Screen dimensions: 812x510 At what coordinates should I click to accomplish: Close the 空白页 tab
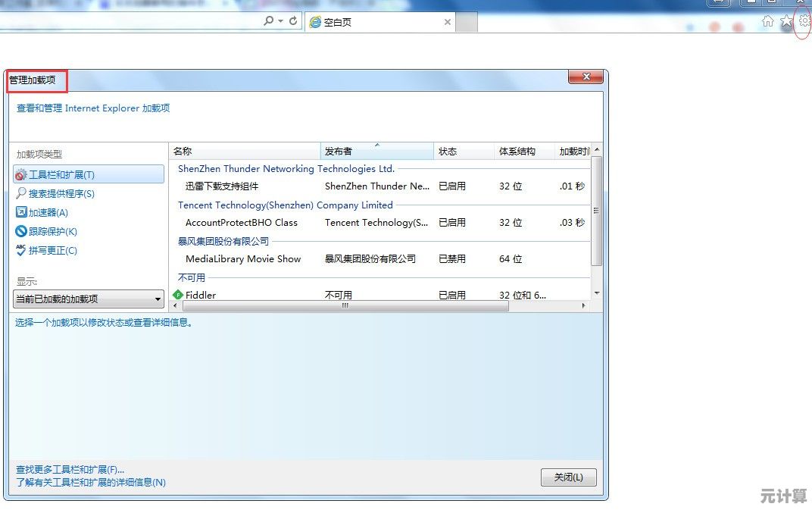448,22
